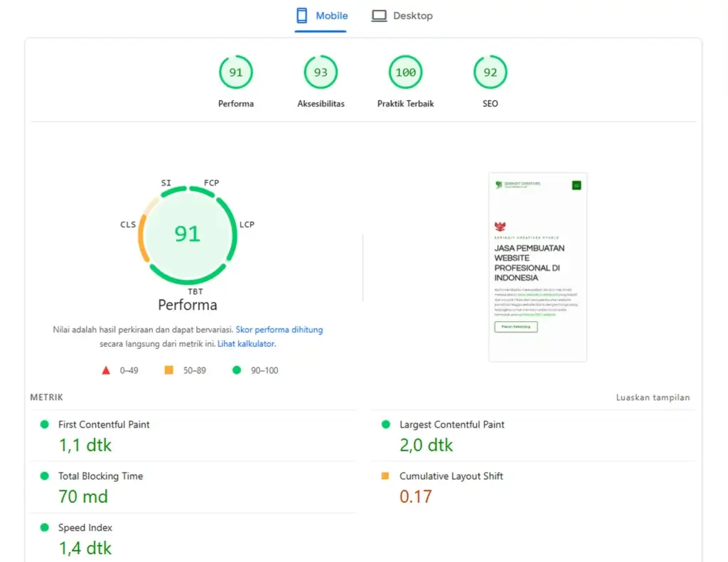Click the green circle 90–100 legend icon
The image size is (728, 562).
[237, 370]
